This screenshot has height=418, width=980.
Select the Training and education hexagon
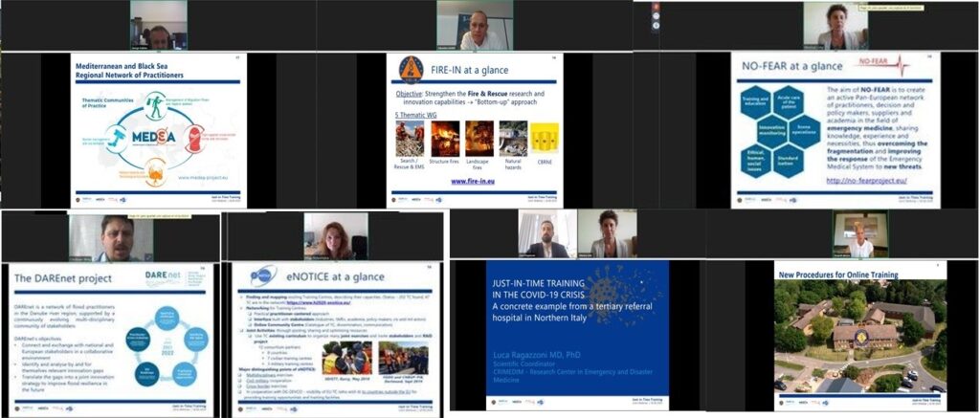tap(756, 99)
